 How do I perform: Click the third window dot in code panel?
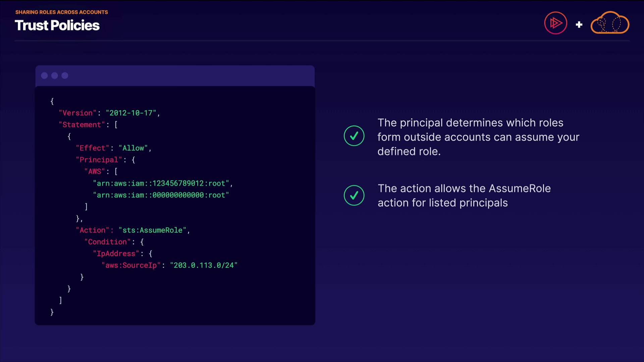point(65,76)
